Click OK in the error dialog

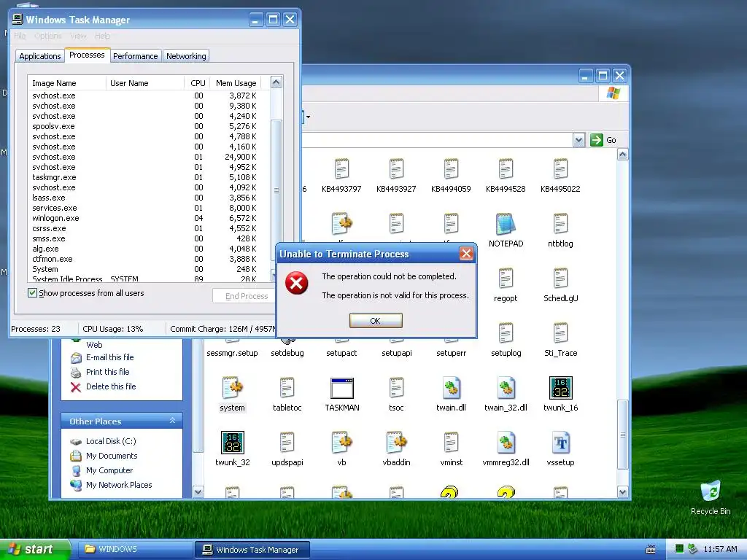[376, 321]
